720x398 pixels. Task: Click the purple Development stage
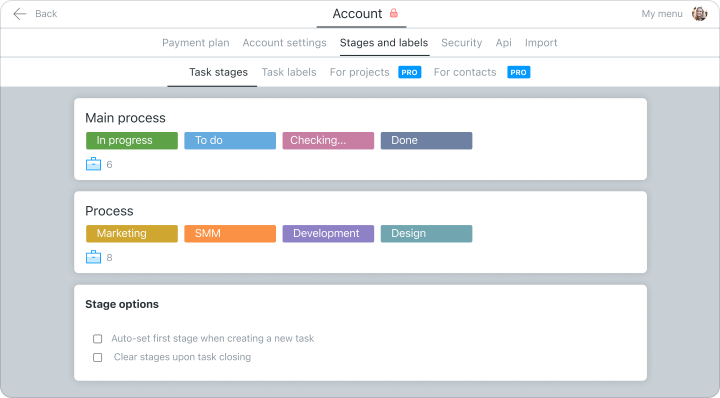[328, 234]
